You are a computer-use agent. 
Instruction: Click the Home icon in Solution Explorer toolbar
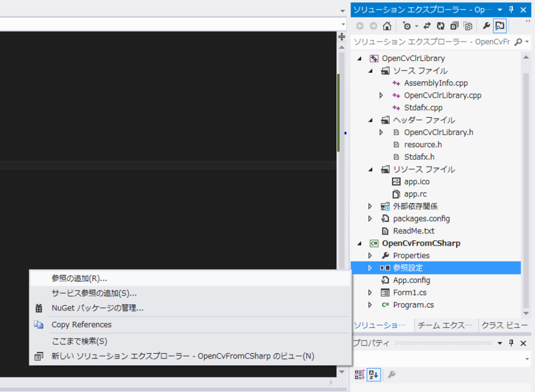click(387, 26)
